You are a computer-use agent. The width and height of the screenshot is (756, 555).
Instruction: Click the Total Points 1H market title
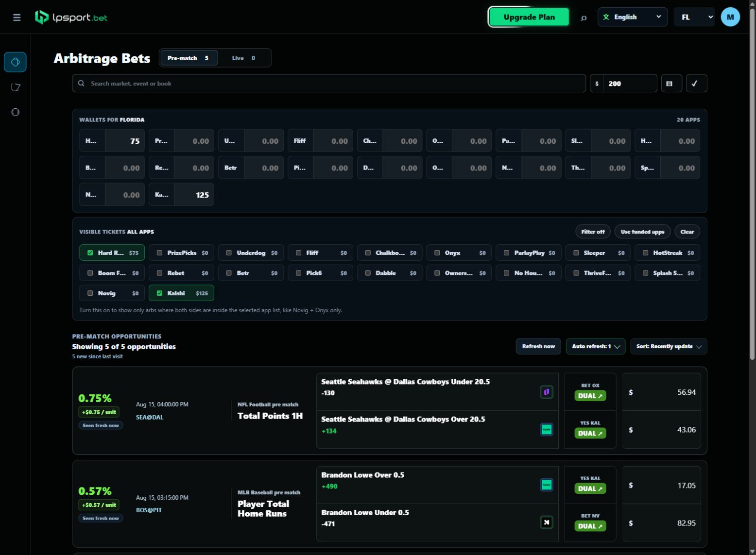pos(270,416)
